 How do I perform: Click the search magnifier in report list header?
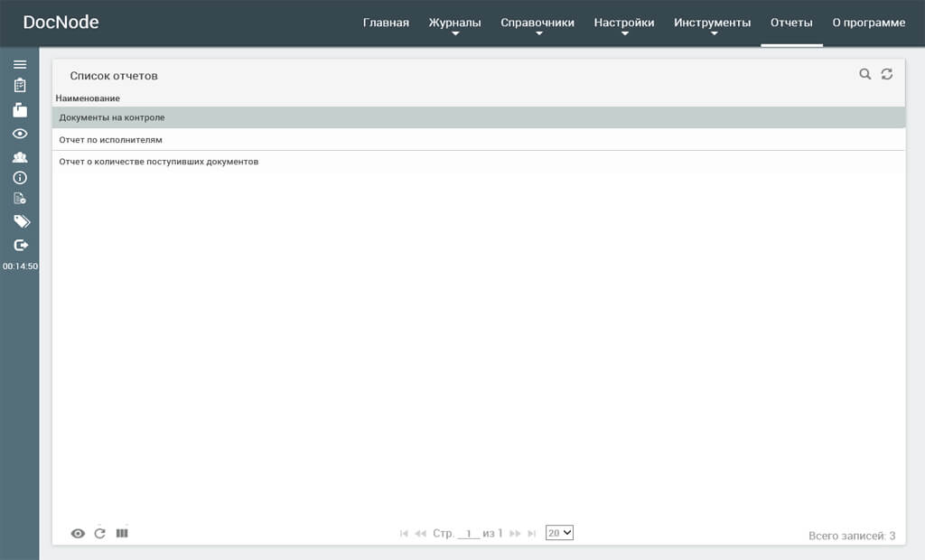864,74
